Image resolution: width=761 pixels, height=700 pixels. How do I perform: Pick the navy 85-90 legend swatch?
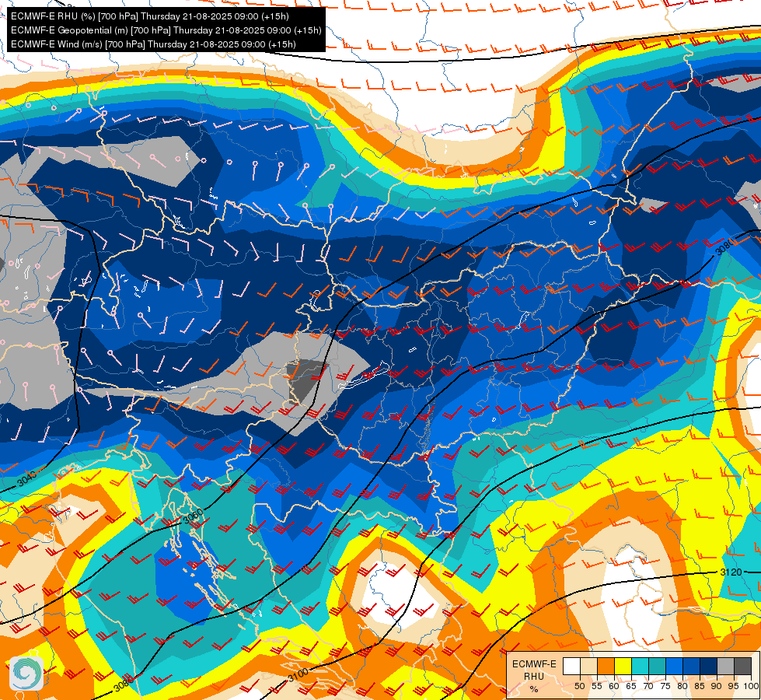[x=709, y=666]
